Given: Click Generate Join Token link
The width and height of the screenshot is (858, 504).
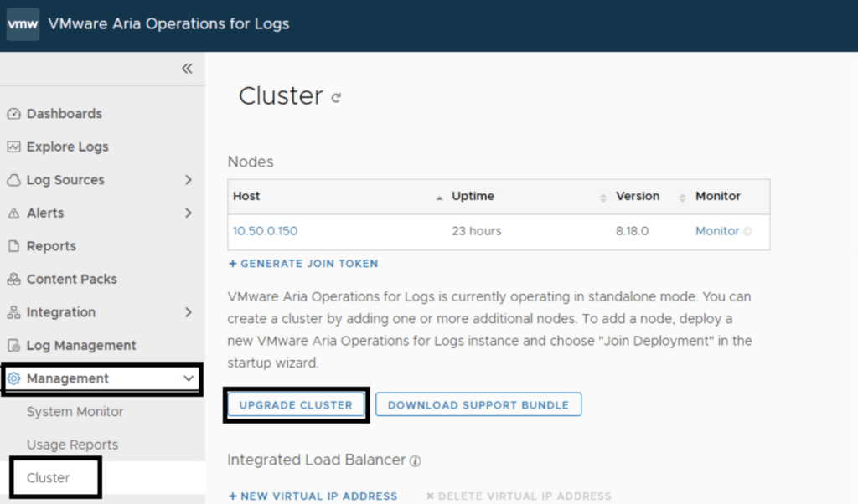Looking at the screenshot, I should 302,264.
